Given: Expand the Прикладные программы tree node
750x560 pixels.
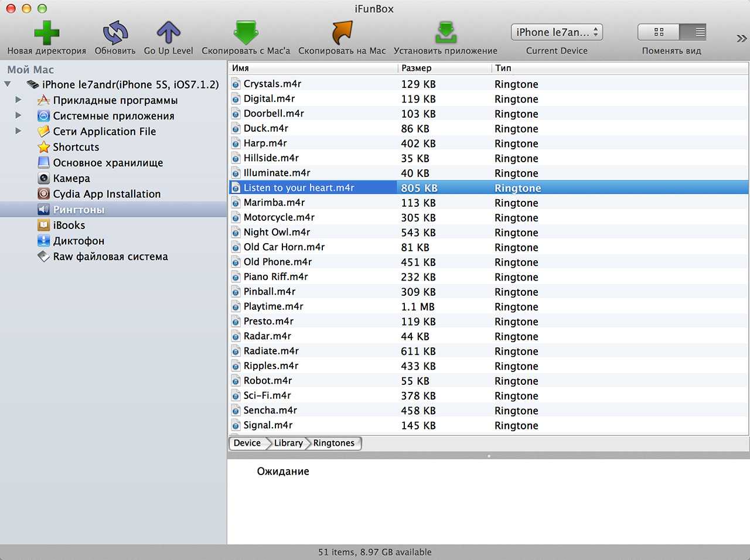Looking at the screenshot, I should 19,100.
